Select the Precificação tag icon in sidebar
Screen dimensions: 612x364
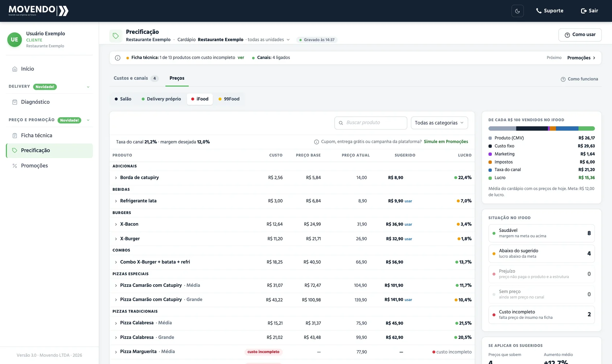tap(15, 150)
